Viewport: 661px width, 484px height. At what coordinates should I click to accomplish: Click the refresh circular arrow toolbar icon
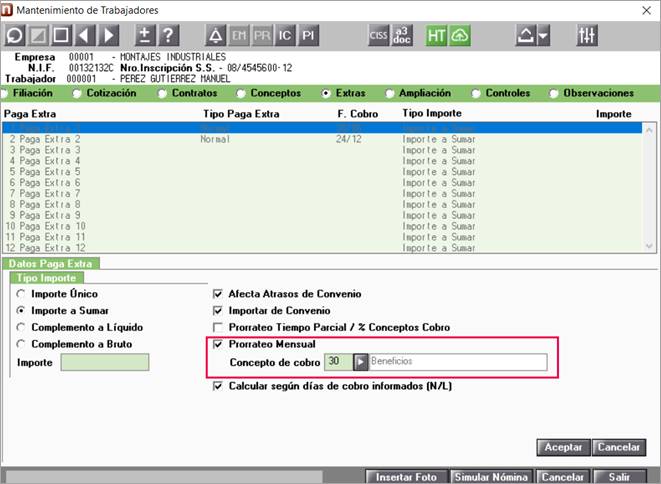point(15,35)
